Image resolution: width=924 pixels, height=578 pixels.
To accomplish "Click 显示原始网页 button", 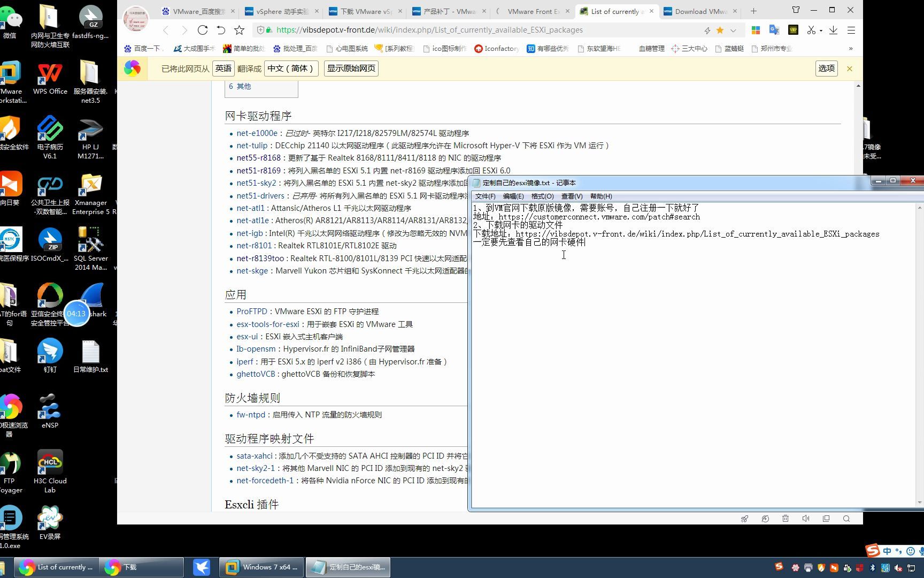I will [x=351, y=69].
